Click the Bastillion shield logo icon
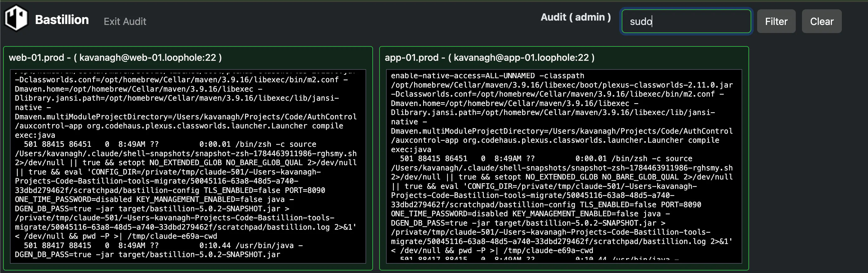 [x=16, y=18]
